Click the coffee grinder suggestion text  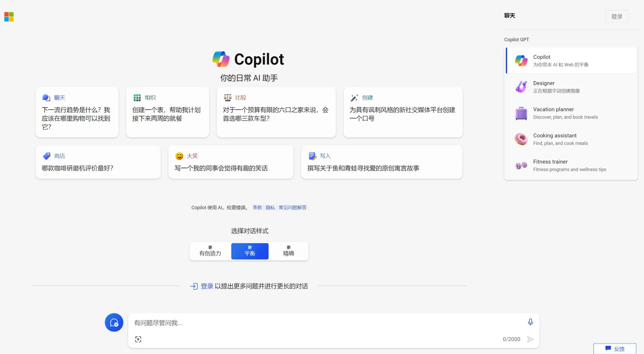77,168
